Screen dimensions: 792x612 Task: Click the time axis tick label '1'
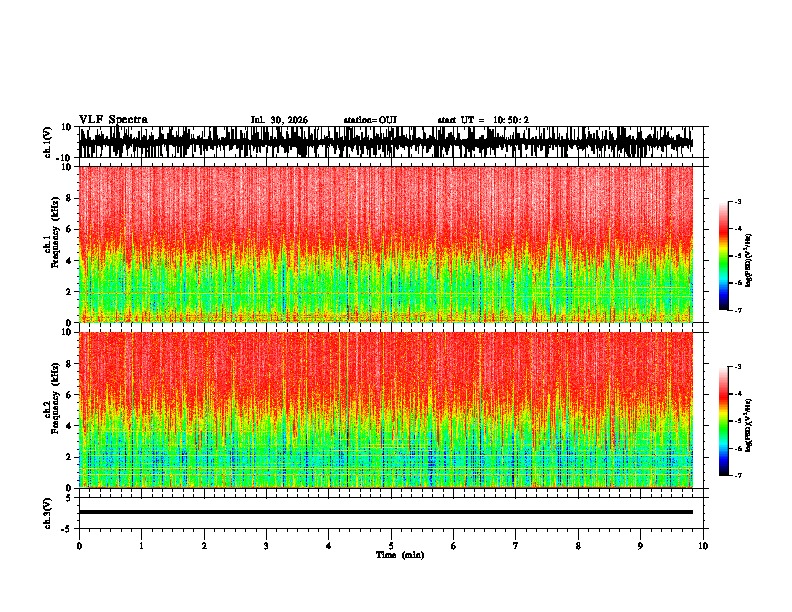pyautogui.click(x=141, y=546)
